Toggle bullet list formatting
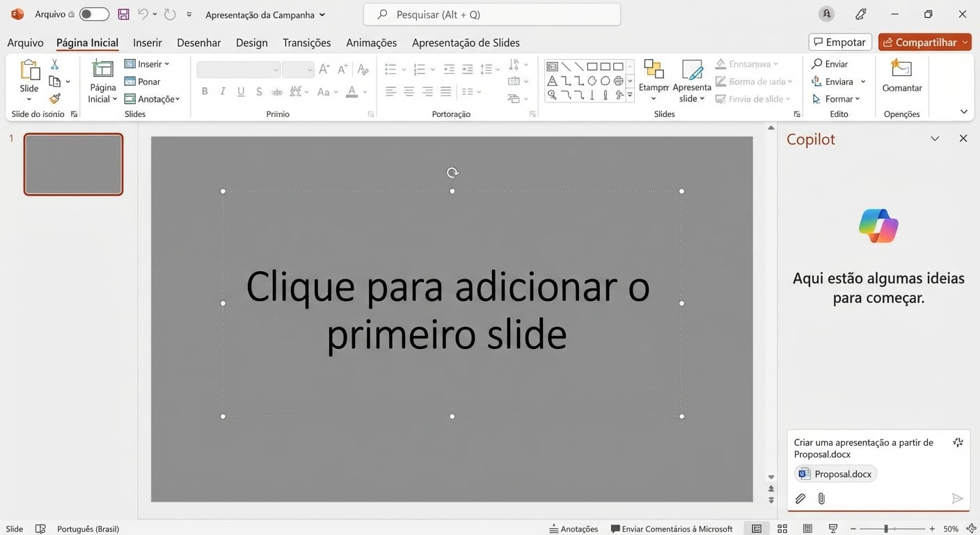The height and width of the screenshot is (535, 980). pos(390,69)
